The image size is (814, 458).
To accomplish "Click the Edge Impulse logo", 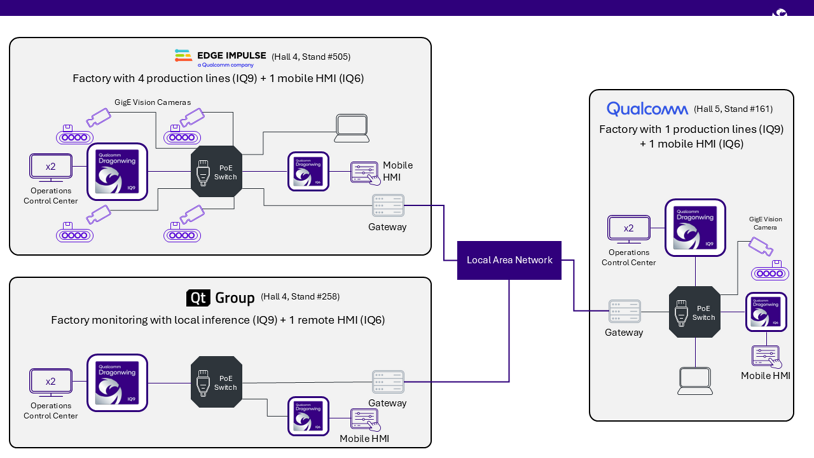I will pos(221,58).
